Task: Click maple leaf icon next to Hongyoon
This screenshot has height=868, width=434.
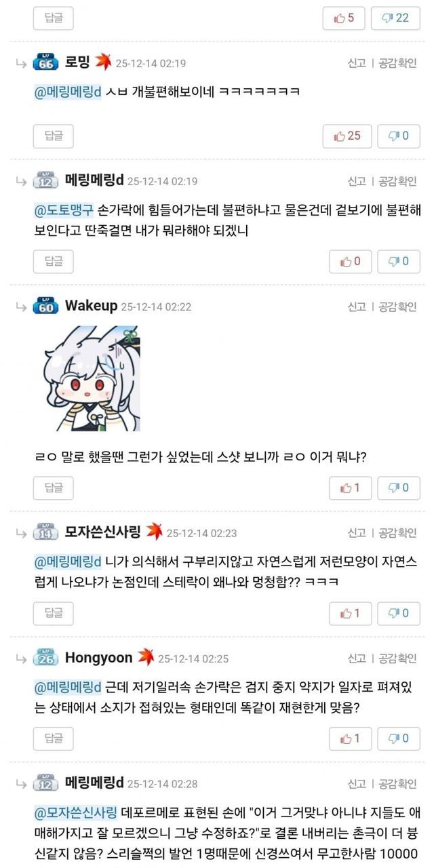Action: (x=146, y=657)
